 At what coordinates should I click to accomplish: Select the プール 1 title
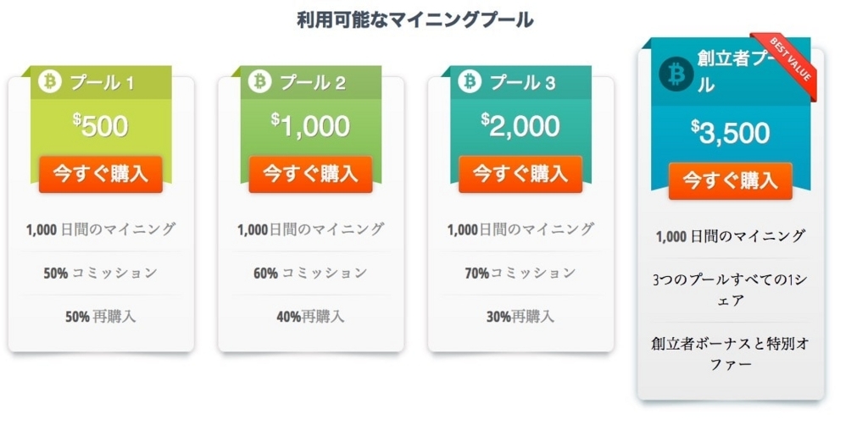click(102, 83)
